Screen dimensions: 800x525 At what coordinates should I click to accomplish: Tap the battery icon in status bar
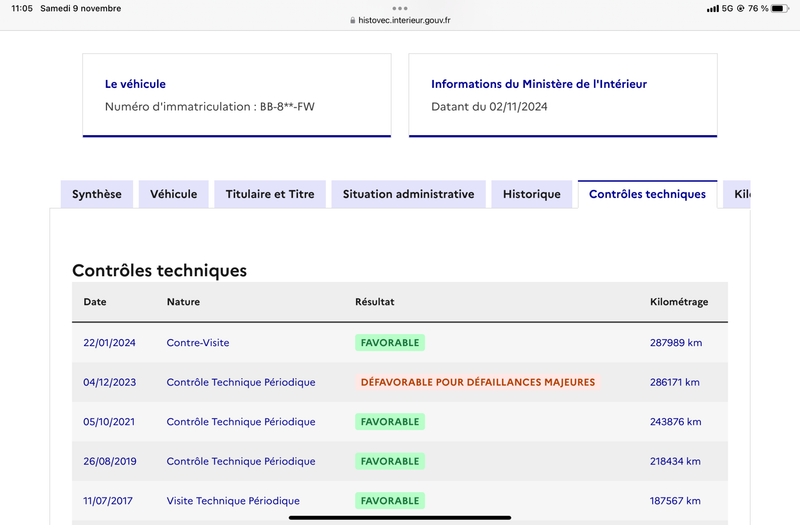[780, 9]
